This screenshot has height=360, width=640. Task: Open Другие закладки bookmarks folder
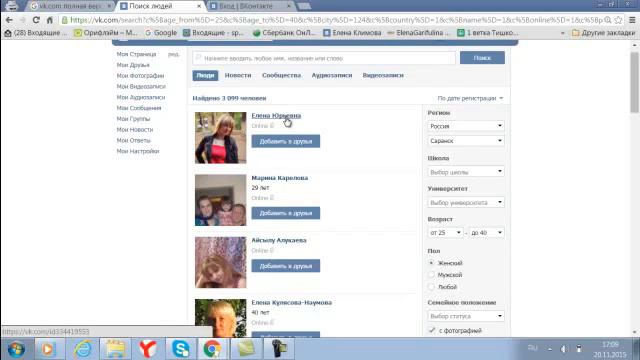click(x=603, y=33)
